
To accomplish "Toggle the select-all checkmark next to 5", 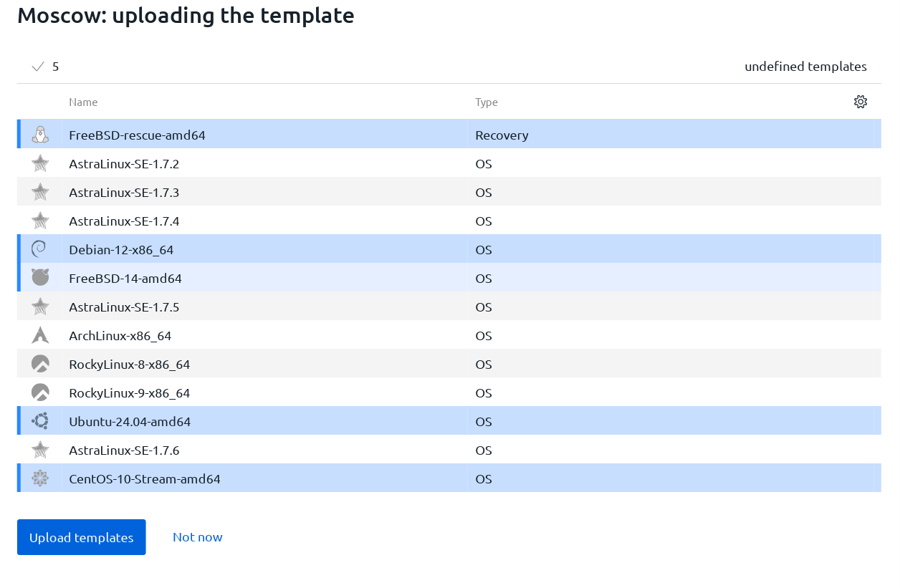I will pyautogui.click(x=38, y=67).
